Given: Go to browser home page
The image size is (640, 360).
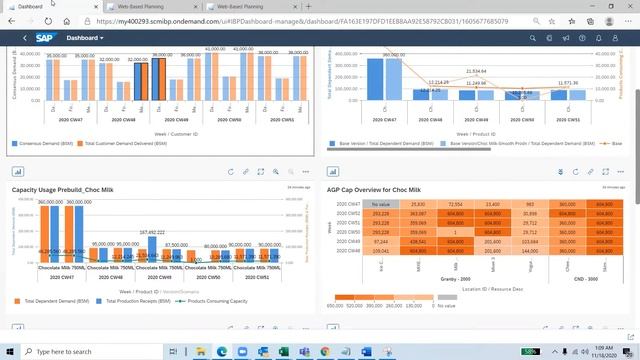Looking at the screenshot, I should [67, 21].
